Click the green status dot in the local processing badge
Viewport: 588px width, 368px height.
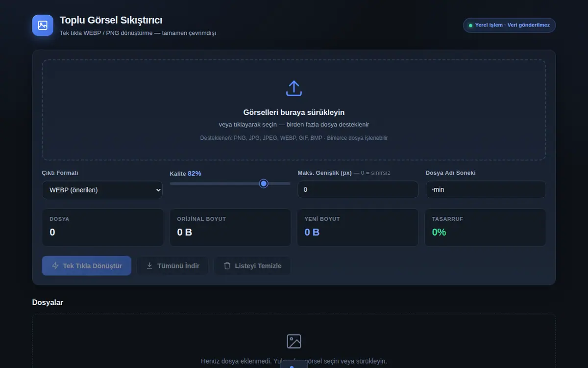point(470,25)
